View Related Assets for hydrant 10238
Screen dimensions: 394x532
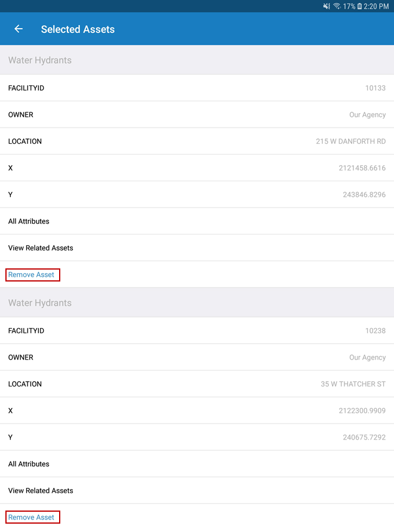(197, 491)
